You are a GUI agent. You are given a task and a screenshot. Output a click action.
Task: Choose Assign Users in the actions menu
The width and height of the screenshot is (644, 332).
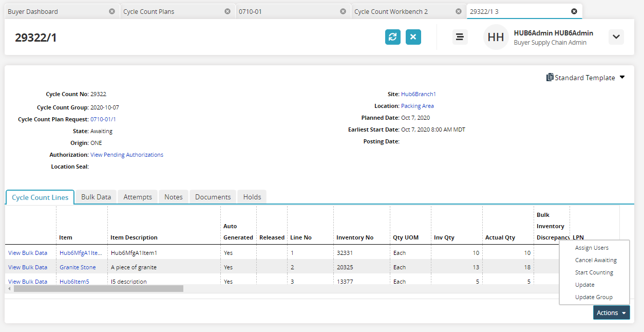592,248
